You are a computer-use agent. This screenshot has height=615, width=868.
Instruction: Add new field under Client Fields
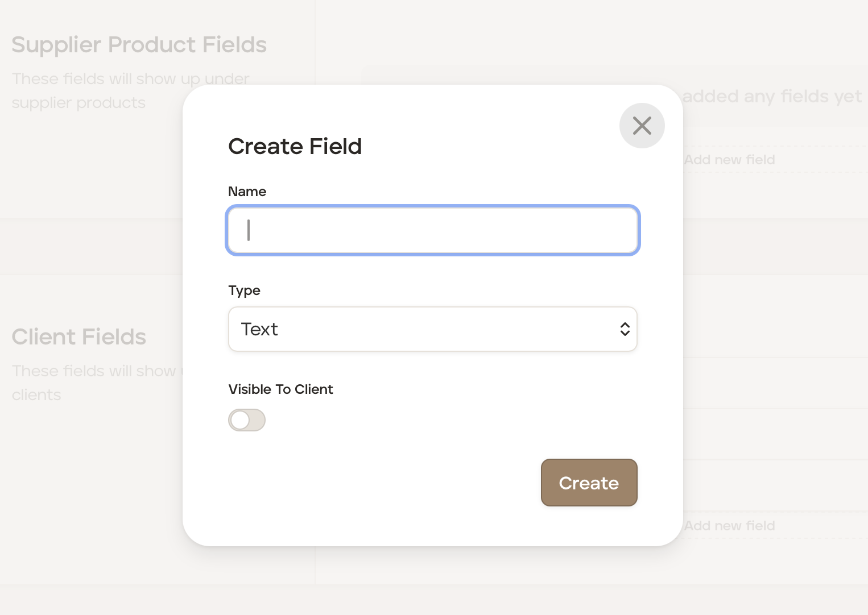(x=729, y=526)
